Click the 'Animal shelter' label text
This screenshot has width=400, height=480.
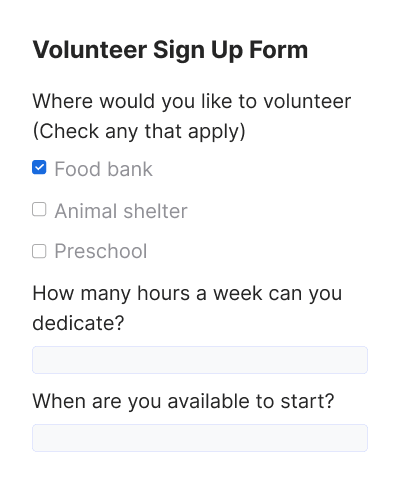pyautogui.click(x=121, y=211)
